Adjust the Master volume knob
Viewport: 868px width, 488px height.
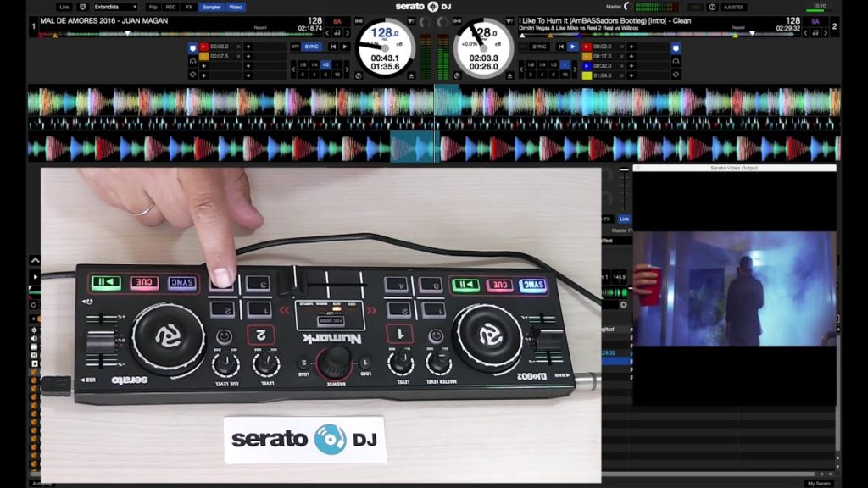pyautogui.click(x=628, y=7)
